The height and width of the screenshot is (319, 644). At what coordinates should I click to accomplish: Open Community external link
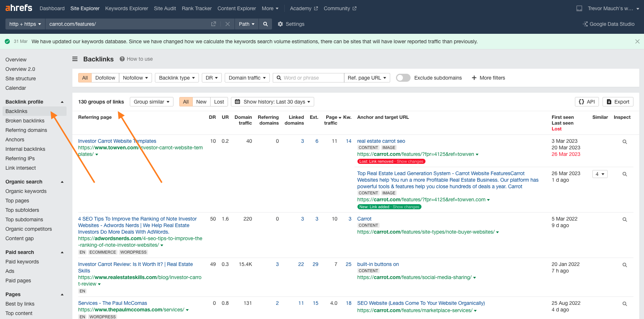pos(340,8)
